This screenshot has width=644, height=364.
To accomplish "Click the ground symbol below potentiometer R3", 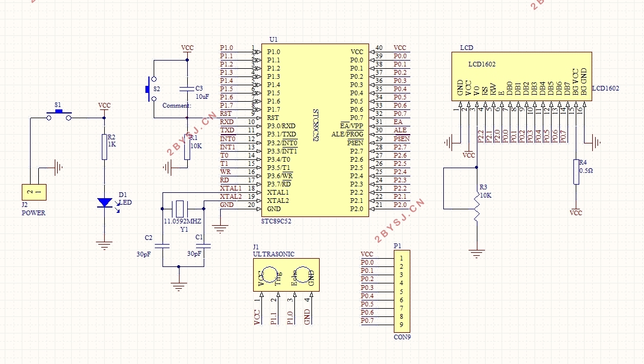I will coord(476,253).
